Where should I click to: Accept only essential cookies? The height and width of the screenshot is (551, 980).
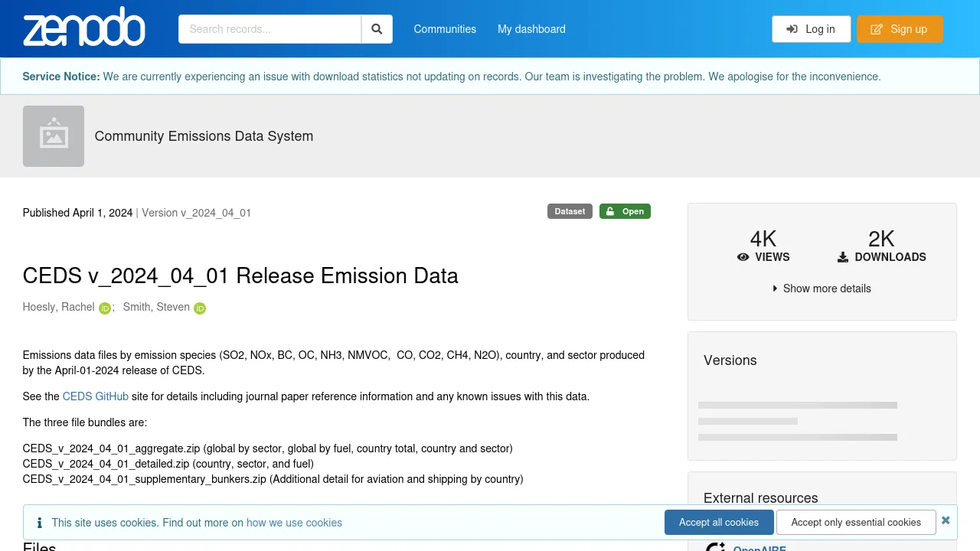(856, 522)
